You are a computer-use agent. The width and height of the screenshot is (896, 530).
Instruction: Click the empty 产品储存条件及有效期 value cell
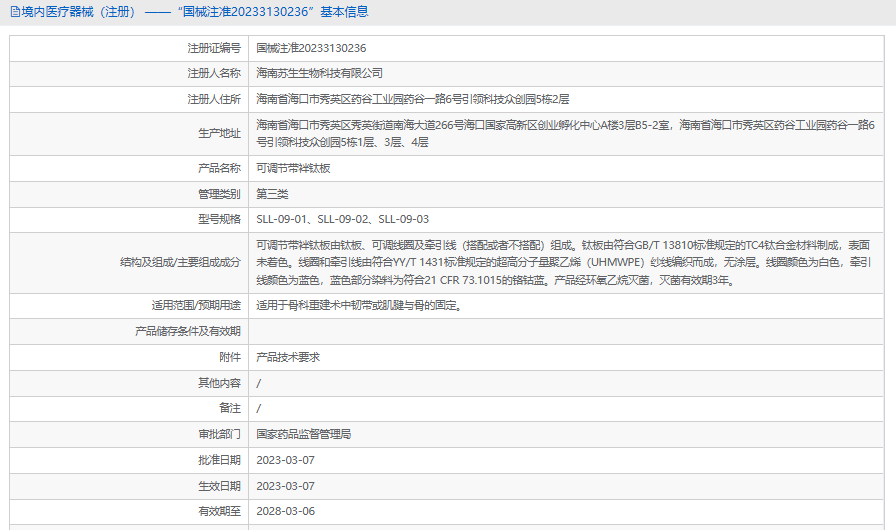[x=566, y=331]
